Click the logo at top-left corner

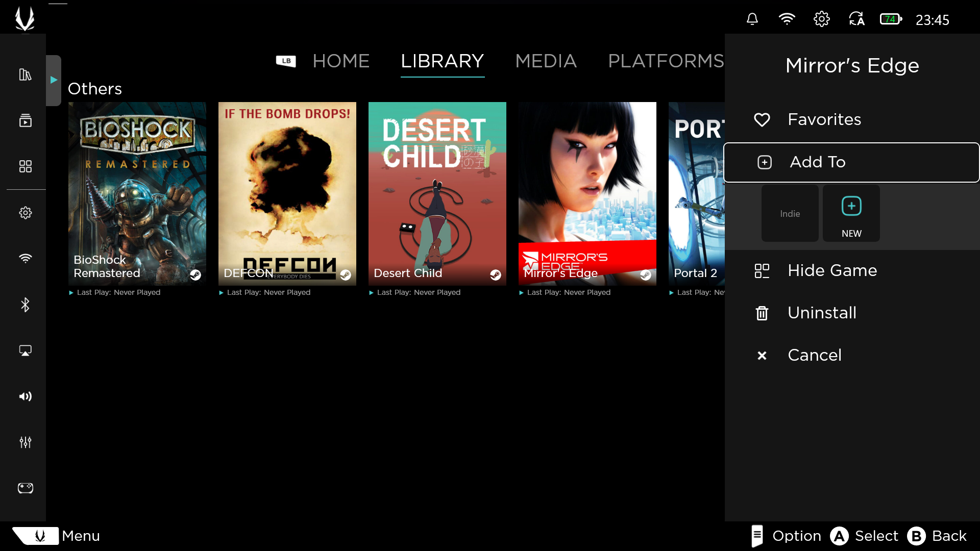[x=24, y=19]
